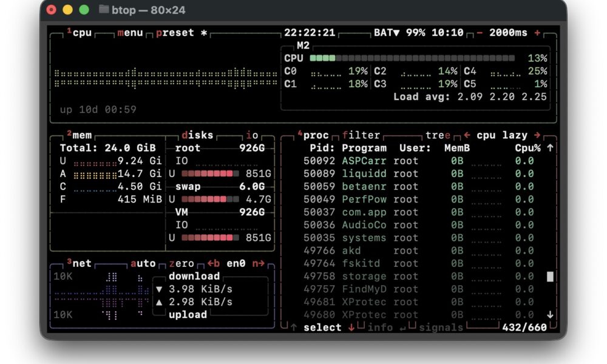Click the minus to decrease update interval

click(x=480, y=33)
